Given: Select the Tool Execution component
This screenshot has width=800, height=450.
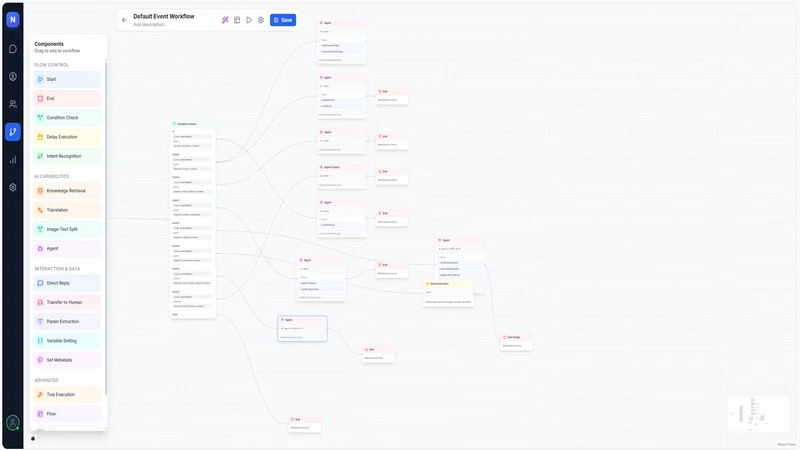Looking at the screenshot, I should click(x=67, y=394).
